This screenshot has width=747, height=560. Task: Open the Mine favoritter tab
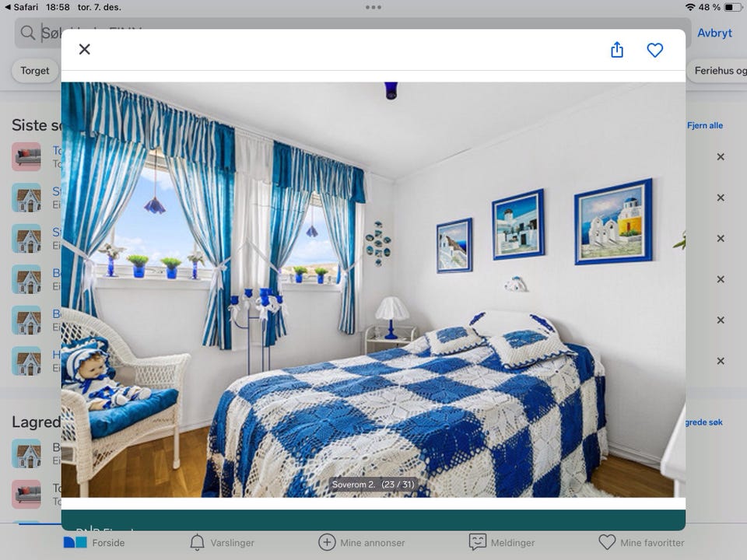[641, 542]
